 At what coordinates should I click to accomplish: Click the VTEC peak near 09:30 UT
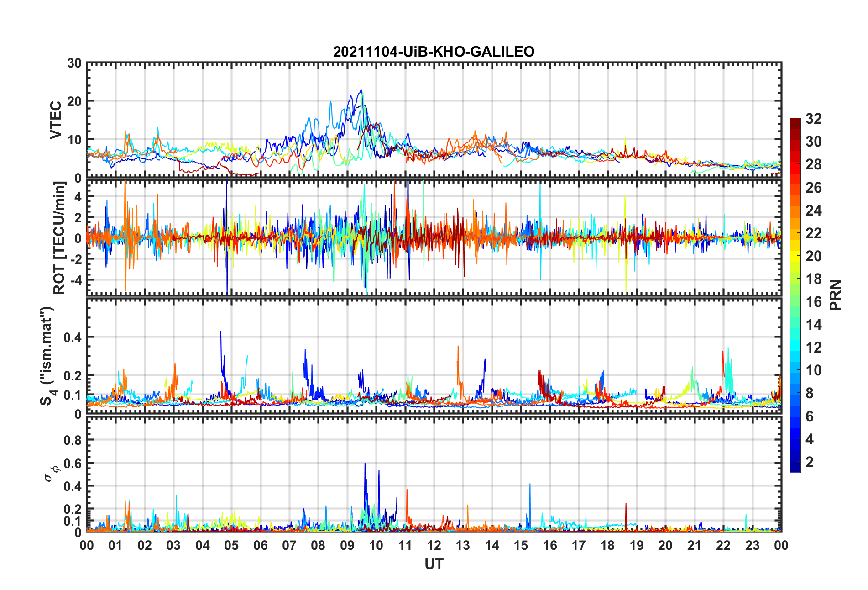361,90
